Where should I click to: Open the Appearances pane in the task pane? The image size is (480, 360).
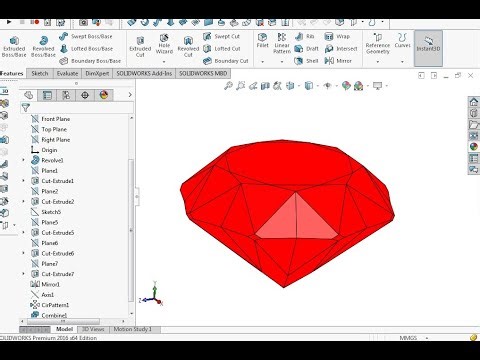click(474, 146)
